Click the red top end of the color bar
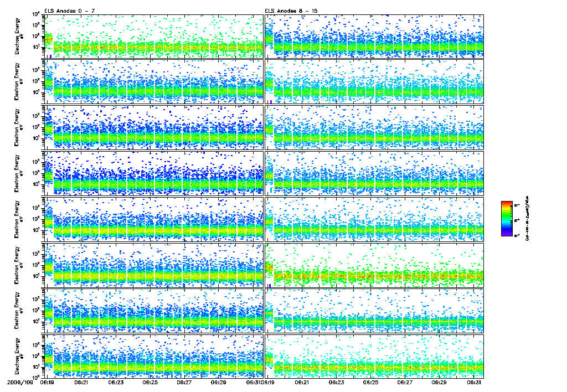This screenshot has height=392, width=567. [x=507, y=203]
